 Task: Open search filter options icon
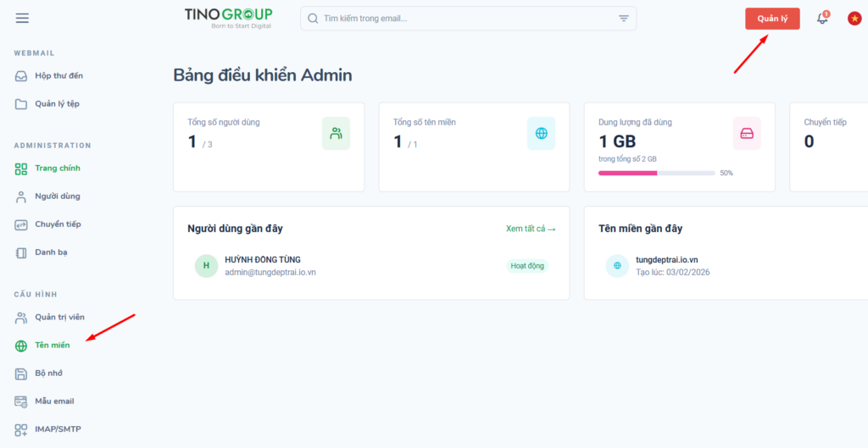pos(624,19)
